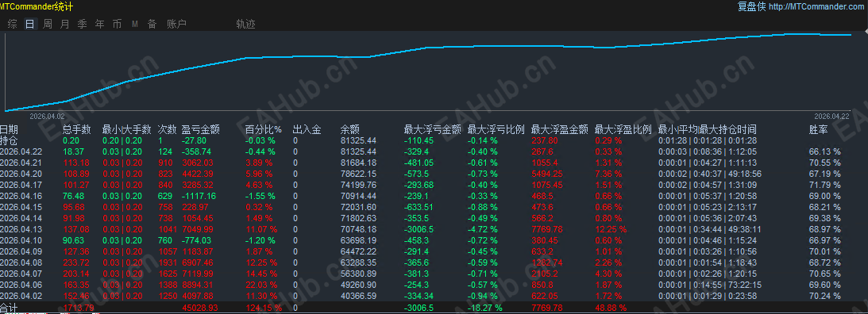Select the 2026.04.15 date row
The width and height of the screenshot is (868, 314).
(21, 206)
